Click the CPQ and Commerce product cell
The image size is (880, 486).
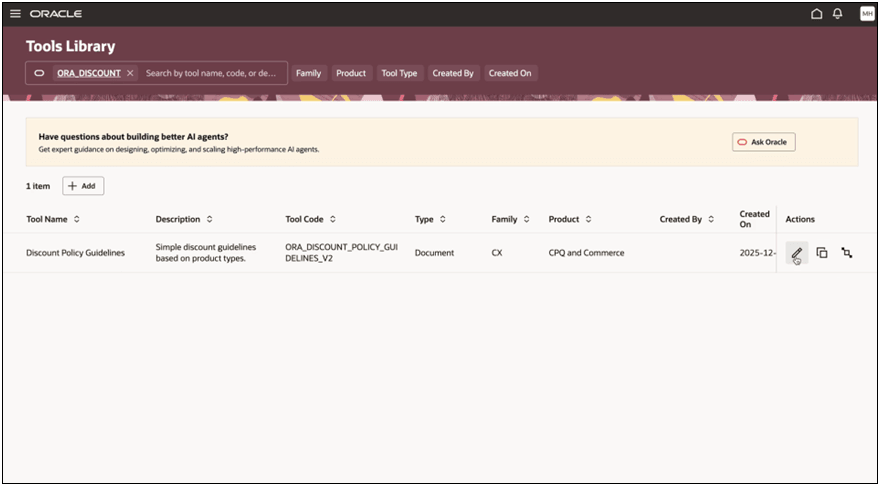pos(586,253)
